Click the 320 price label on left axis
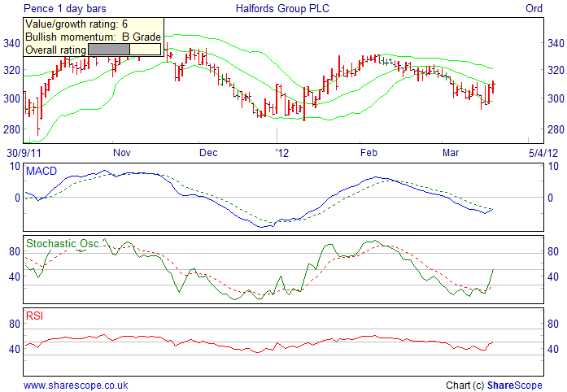This screenshot has height=392, width=567. 11,70
